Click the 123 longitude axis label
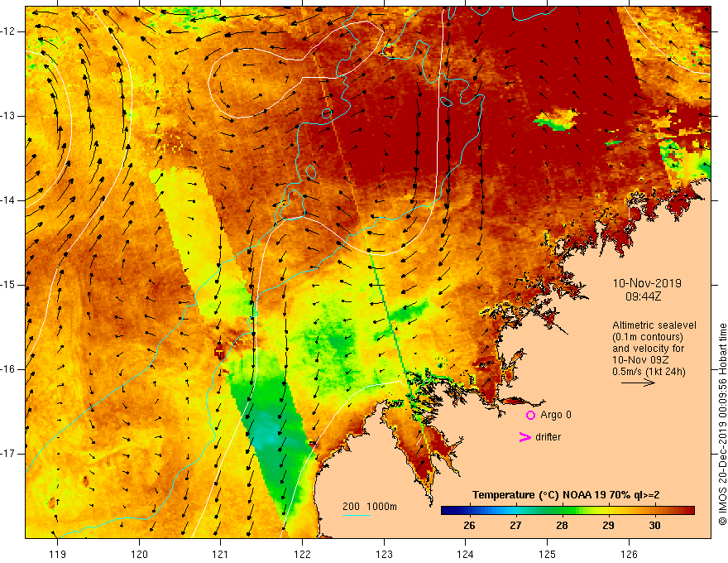 (x=384, y=554)
